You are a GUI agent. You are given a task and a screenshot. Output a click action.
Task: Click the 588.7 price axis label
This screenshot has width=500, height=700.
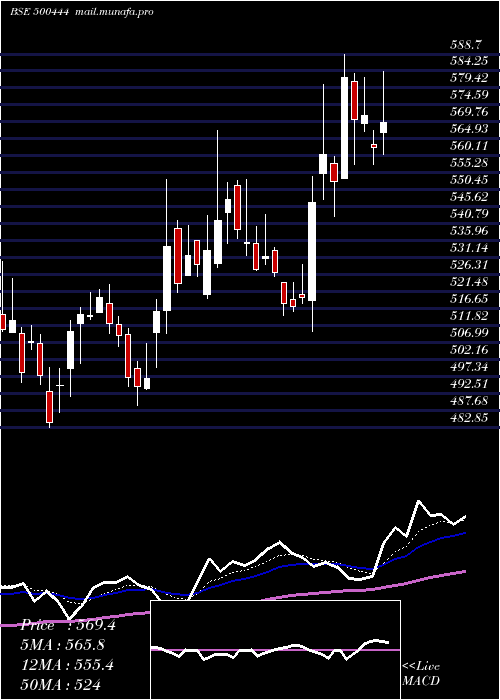[x=466, y=45]
